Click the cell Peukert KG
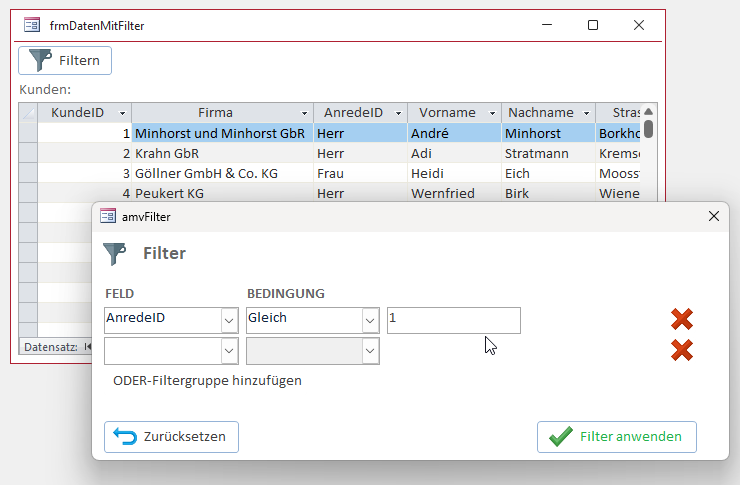 (x=222, y=193)
